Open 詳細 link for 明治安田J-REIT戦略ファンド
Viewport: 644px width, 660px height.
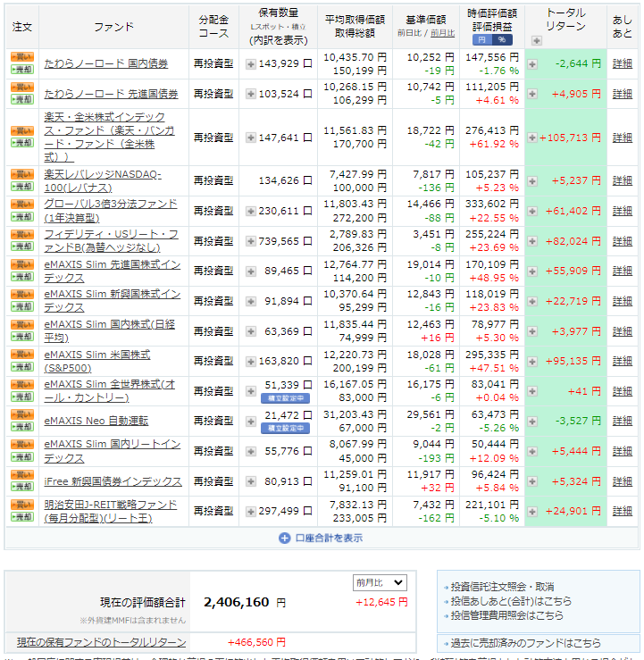pyautogui.click(x=622, y=511)
